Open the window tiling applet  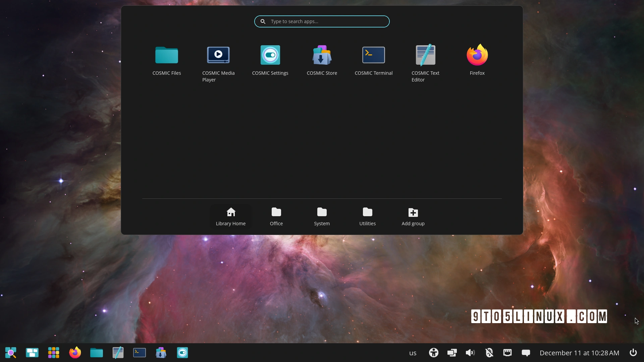coord(452,353)
